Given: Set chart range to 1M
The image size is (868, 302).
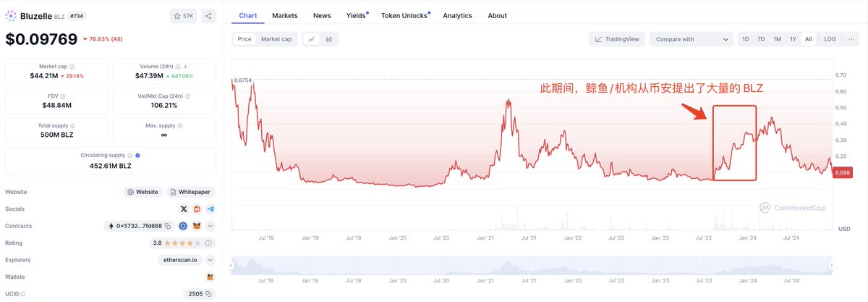Looking at the screenshot, I should pyautogui.click(x=777, y=39).
